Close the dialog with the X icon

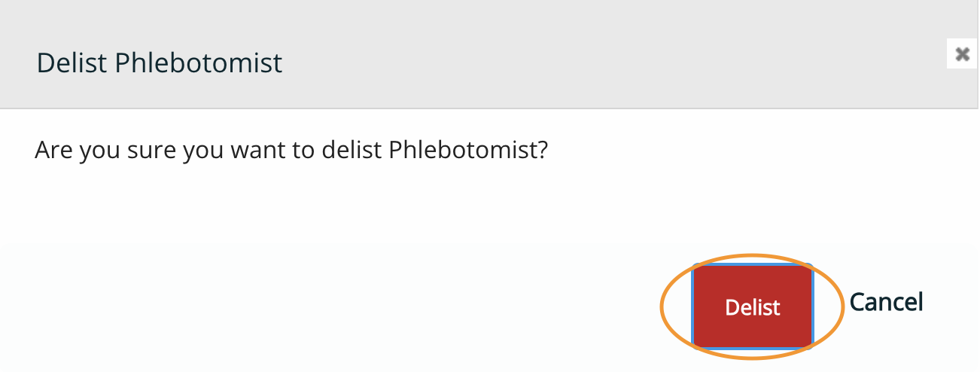tap(961, 54)
